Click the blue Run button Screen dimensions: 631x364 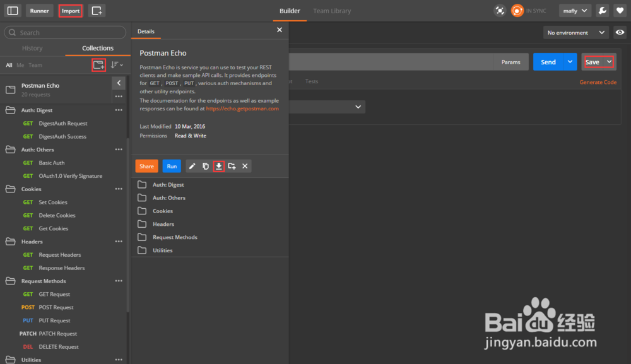[x=172, y=166]
